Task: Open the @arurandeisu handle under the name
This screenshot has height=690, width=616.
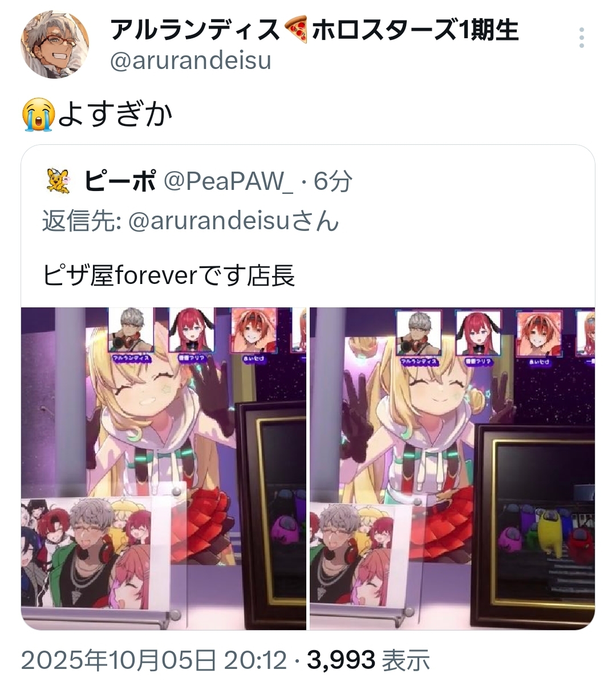Action: tap(190, 62)
